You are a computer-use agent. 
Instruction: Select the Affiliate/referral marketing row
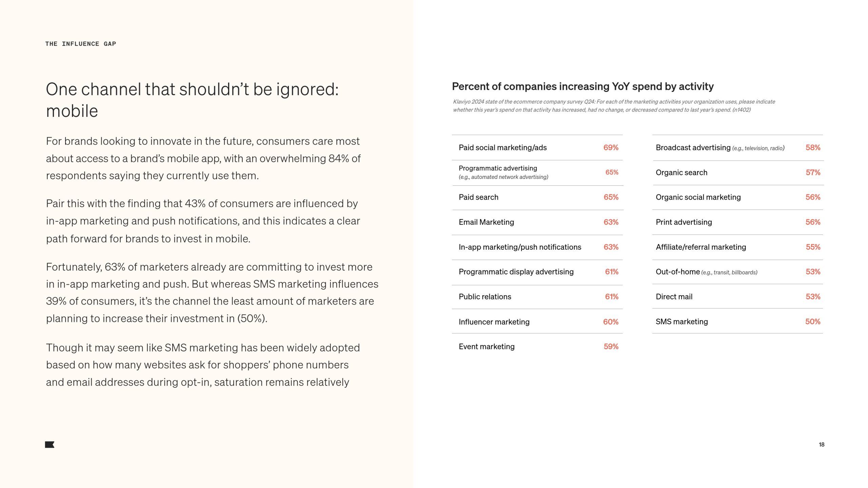(738, 247)
